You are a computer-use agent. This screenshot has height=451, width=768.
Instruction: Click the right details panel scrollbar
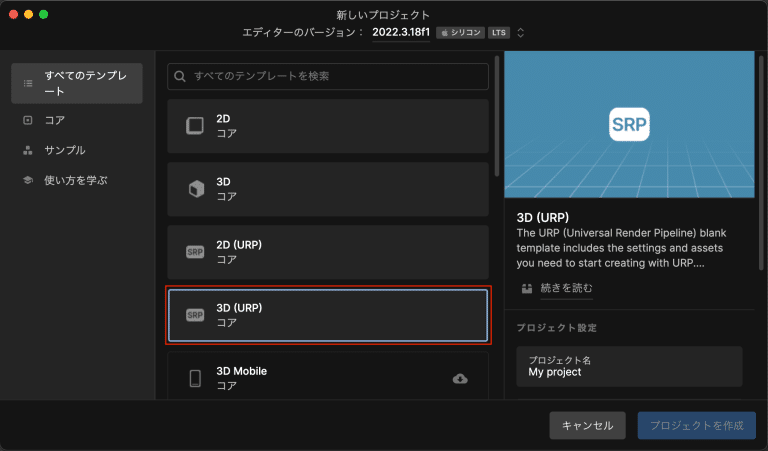[761, 163]
